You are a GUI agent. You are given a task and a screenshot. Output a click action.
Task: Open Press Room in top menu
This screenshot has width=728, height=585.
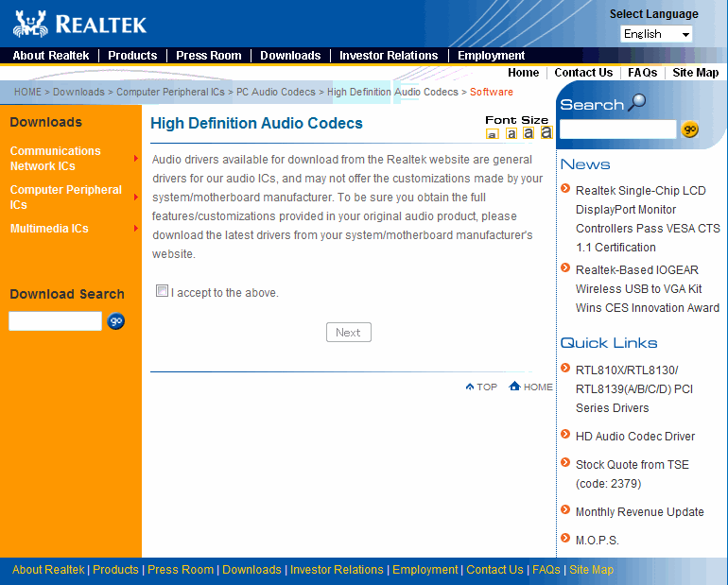208,56
